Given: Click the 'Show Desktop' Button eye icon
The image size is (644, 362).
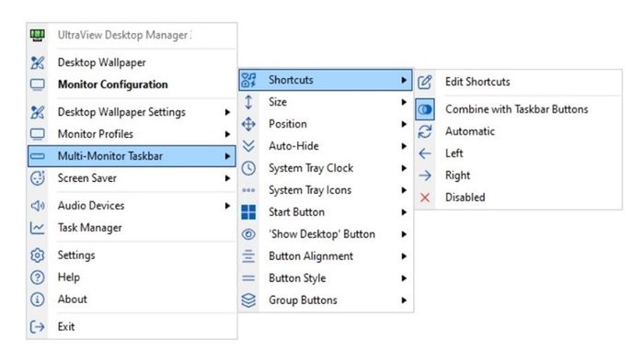Looking at the screenshot, I should click(x=248, y=234).
